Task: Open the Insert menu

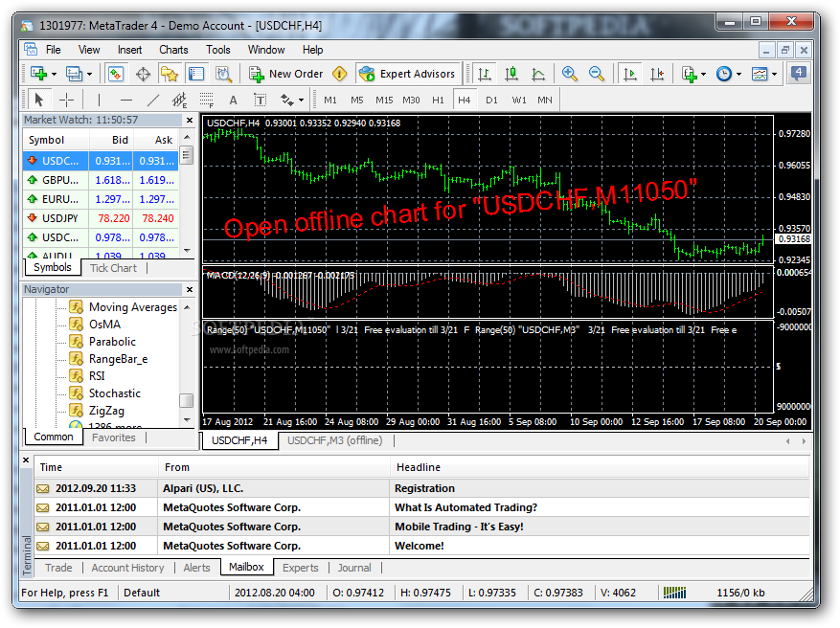Action: coord(129,50)
